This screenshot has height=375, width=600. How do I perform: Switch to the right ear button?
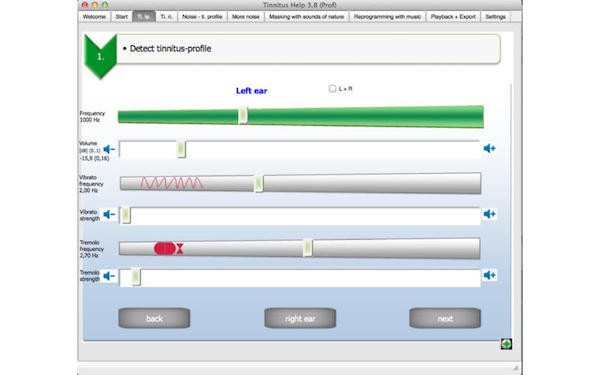(x=300, y=318)
